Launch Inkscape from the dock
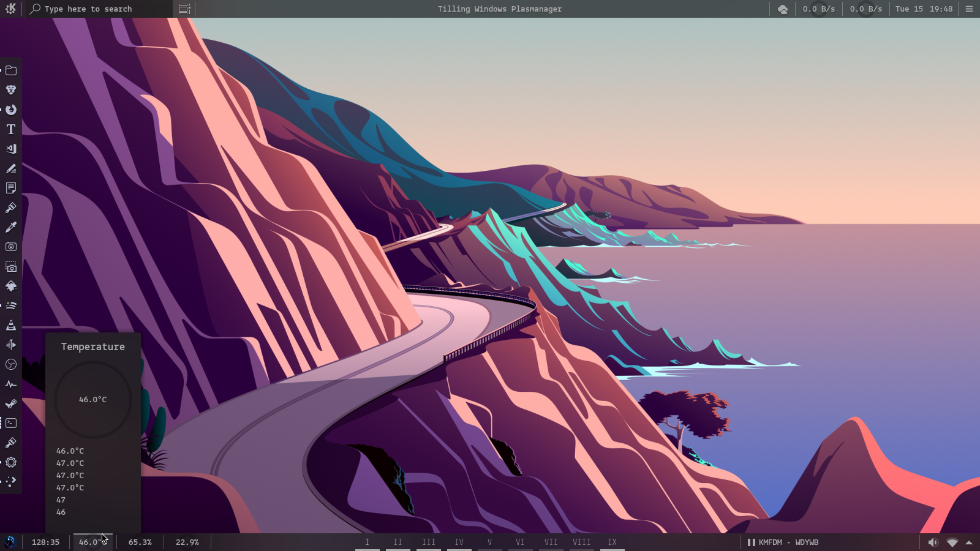980x551 pixels. pyautogui.click(x=11, y=286)
